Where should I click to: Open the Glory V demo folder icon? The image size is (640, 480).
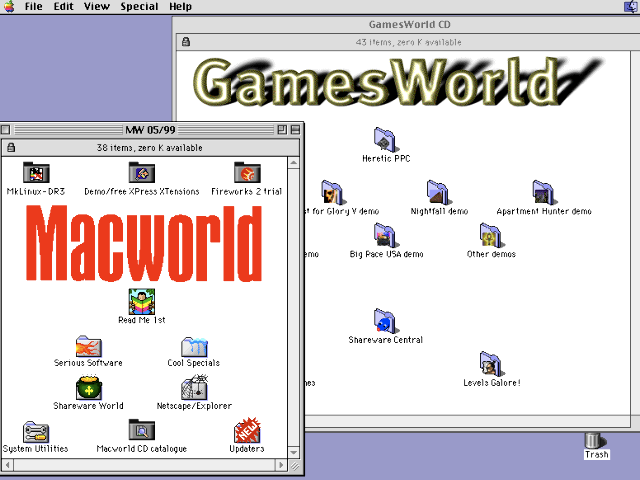pos(332,192)
